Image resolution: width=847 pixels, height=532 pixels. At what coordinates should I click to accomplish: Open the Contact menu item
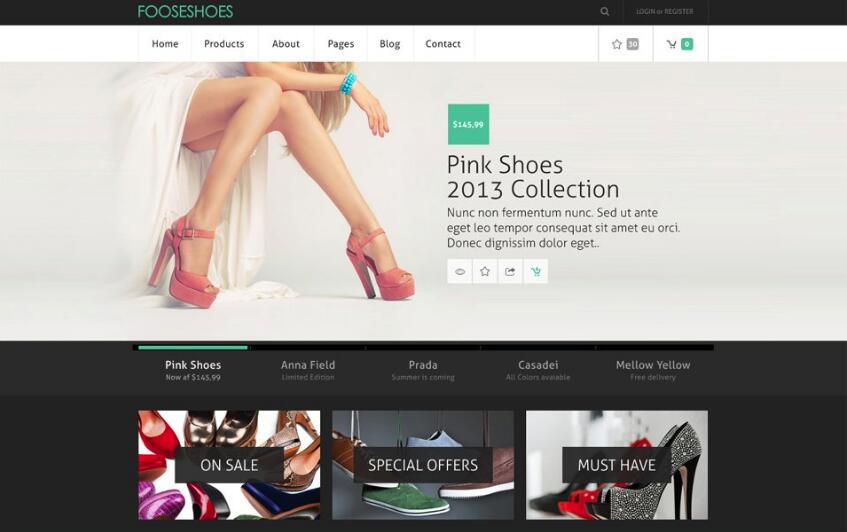[443, 44]
